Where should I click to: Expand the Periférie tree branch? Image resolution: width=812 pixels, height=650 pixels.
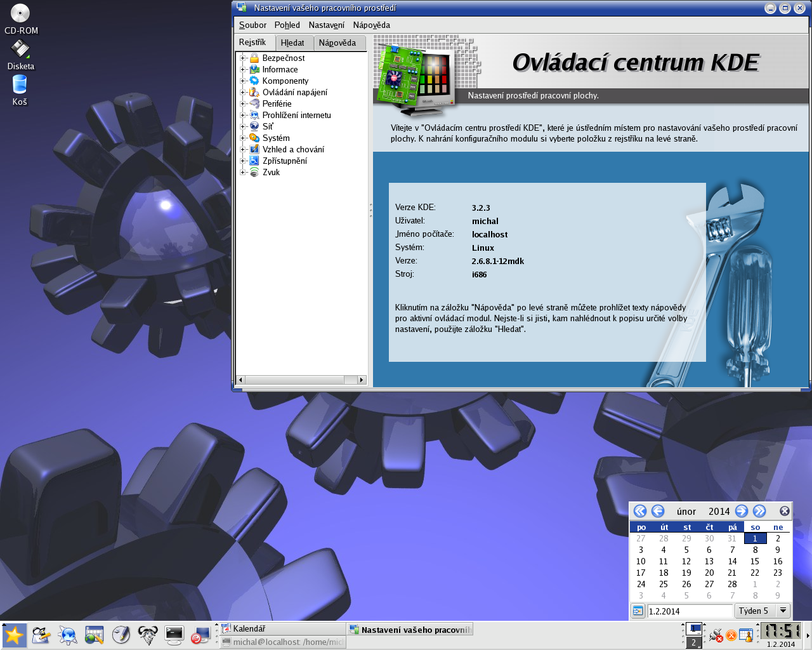(242, 104)
